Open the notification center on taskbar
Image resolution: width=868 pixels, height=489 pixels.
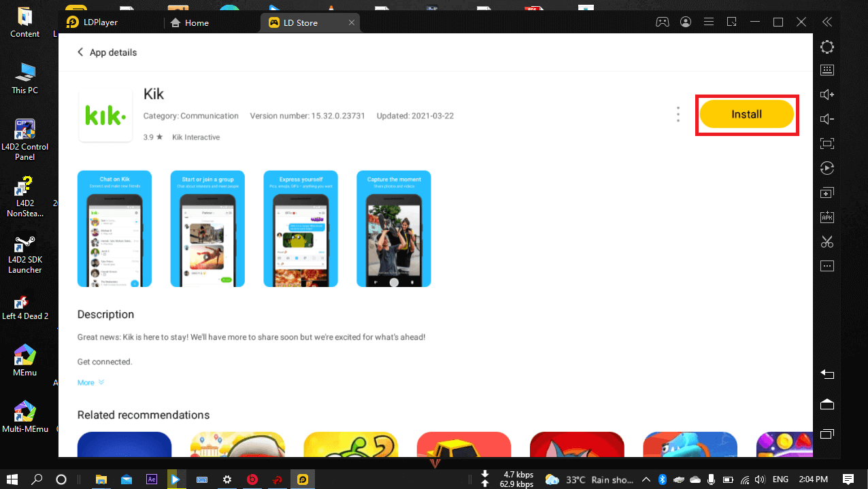[848, 479]
